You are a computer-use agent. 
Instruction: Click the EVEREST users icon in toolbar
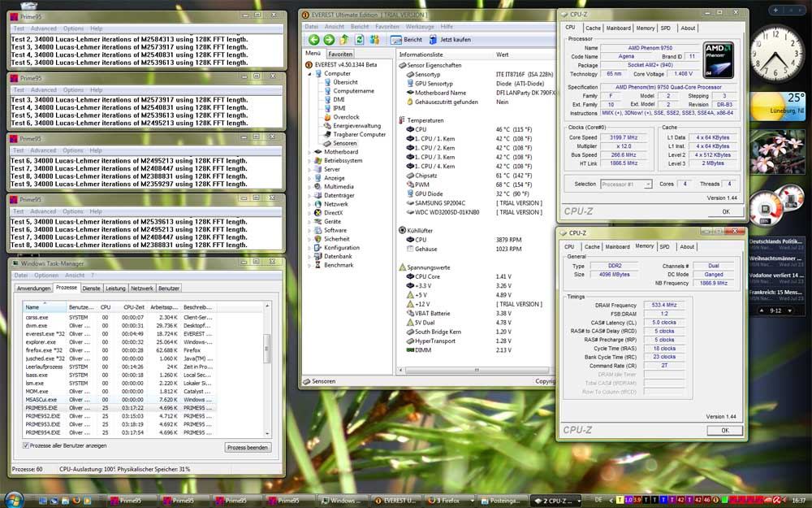pos(374,39)
